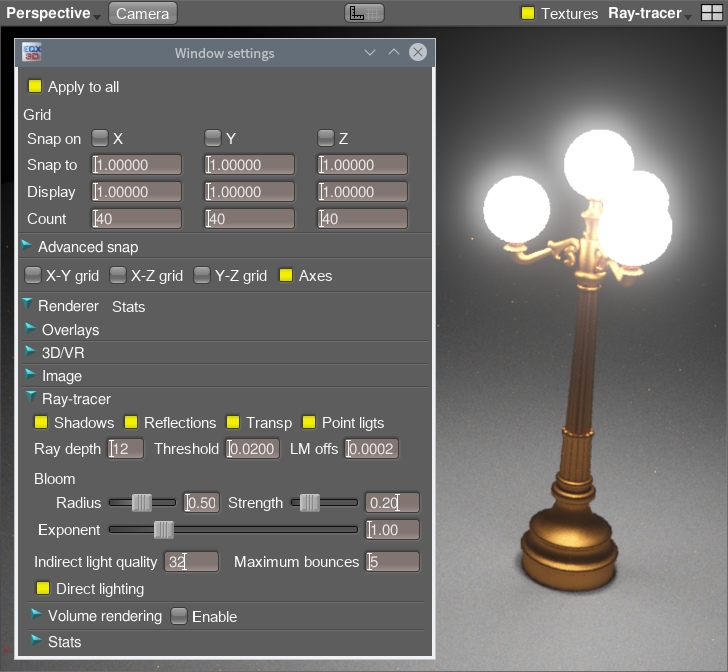Disable the Shadows option
This screenshot has width=728, height=672.
[x=41, y=423]
